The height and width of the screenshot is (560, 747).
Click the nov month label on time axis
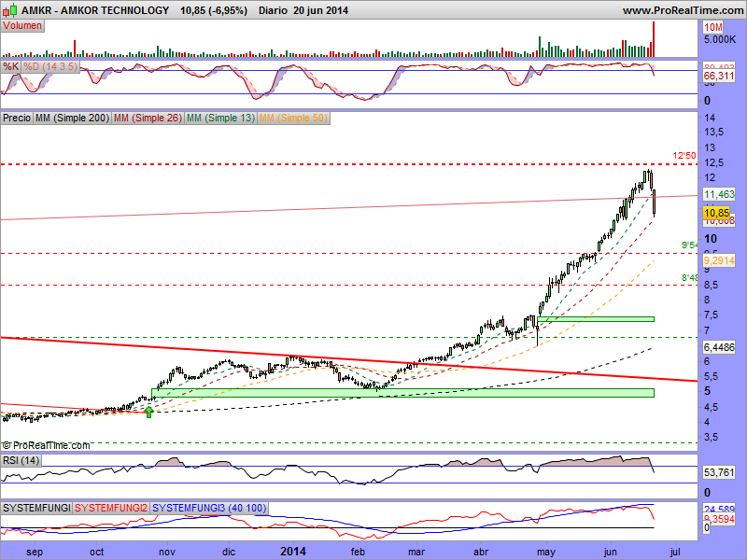167,552
